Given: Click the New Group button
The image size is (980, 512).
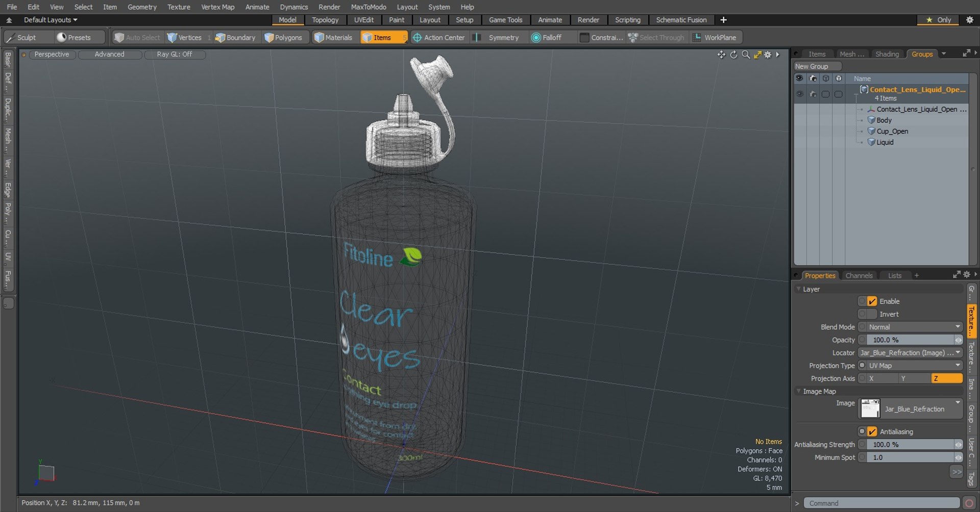Looking at the screenshot, I should pyautogui.click(x=817, y=66).
